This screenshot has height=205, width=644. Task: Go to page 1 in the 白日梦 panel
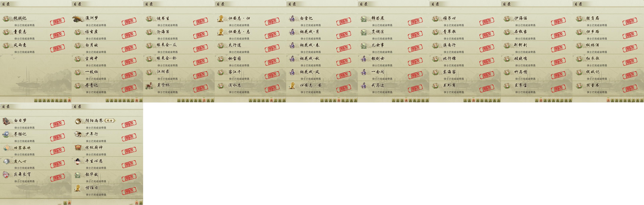[x=65, y=203]
